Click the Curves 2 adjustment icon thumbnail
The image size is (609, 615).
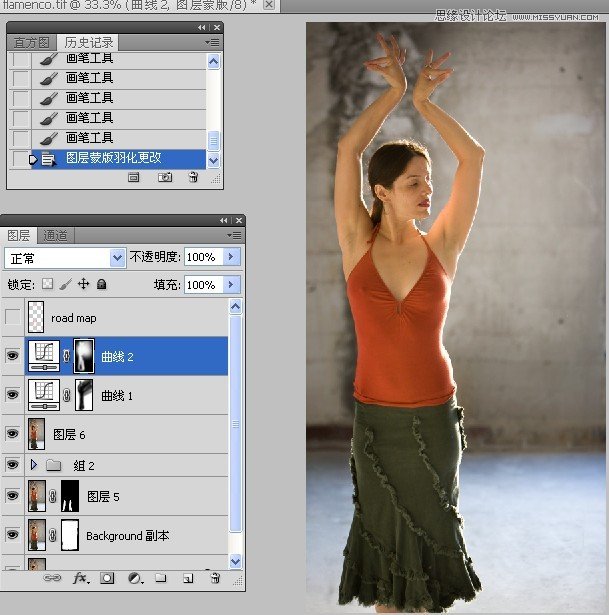[44, 356]
